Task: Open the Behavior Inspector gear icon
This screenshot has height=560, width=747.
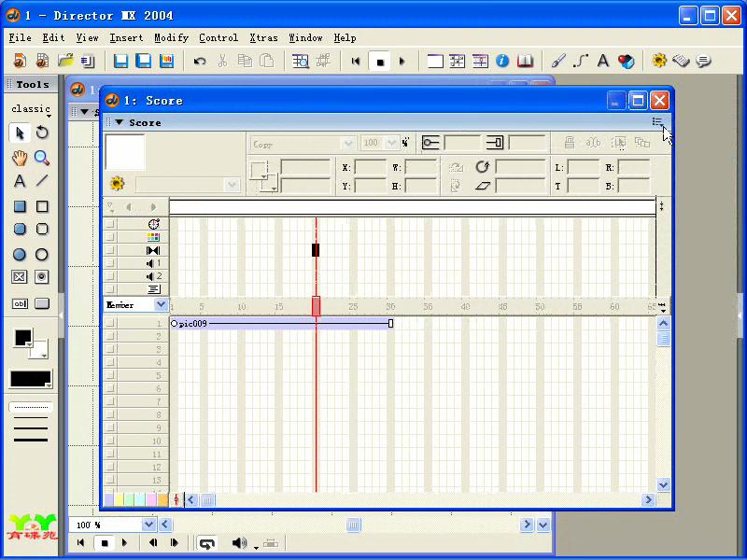Action: [x=659, y=61]
